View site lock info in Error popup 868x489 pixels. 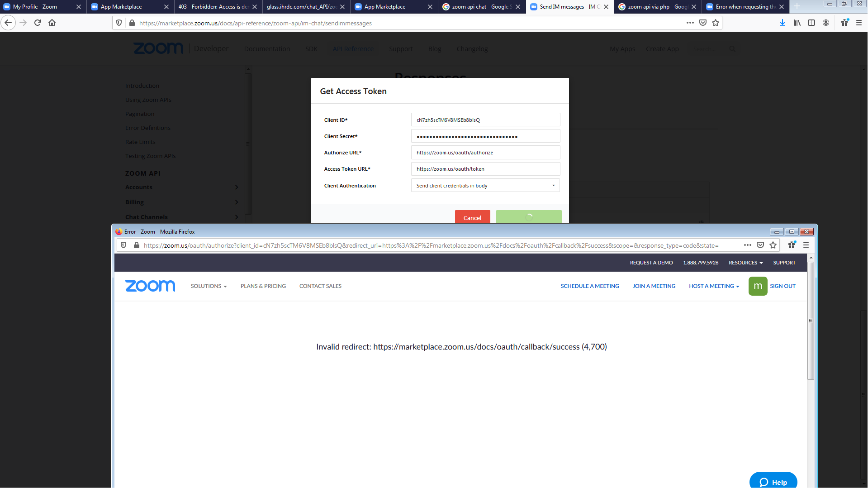point(137,245)
